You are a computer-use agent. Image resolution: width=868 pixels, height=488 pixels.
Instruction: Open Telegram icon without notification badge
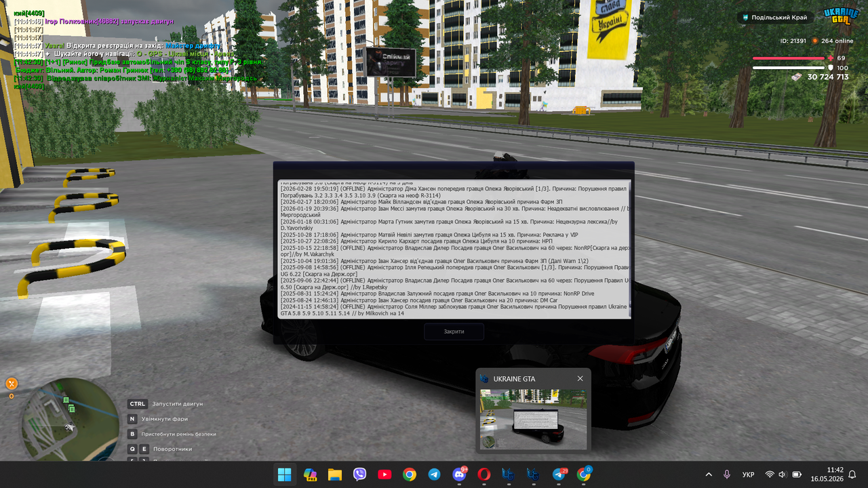click(x=434, y=474)
